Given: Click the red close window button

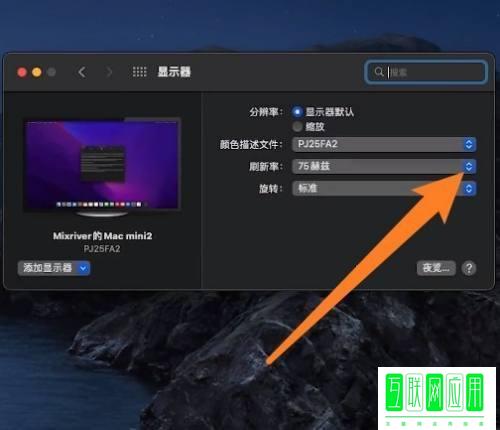Looking at the screenshot, I should [22, 72].
